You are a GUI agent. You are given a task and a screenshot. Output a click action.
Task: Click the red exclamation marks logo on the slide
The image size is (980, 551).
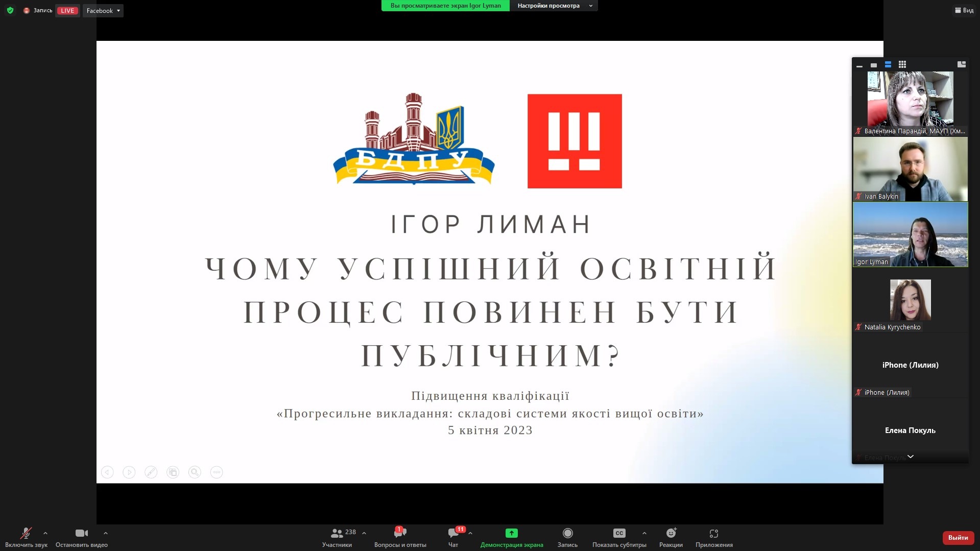click(575, 141)
